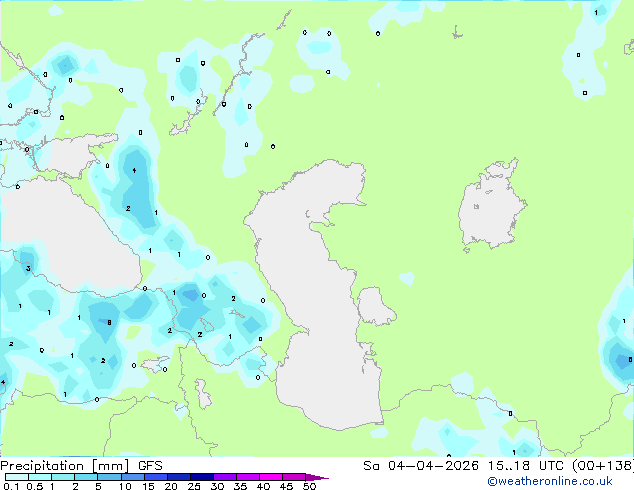Select the 45–50 mm legend color swatch
Screen dimensions: 634x490
[294, 477]
